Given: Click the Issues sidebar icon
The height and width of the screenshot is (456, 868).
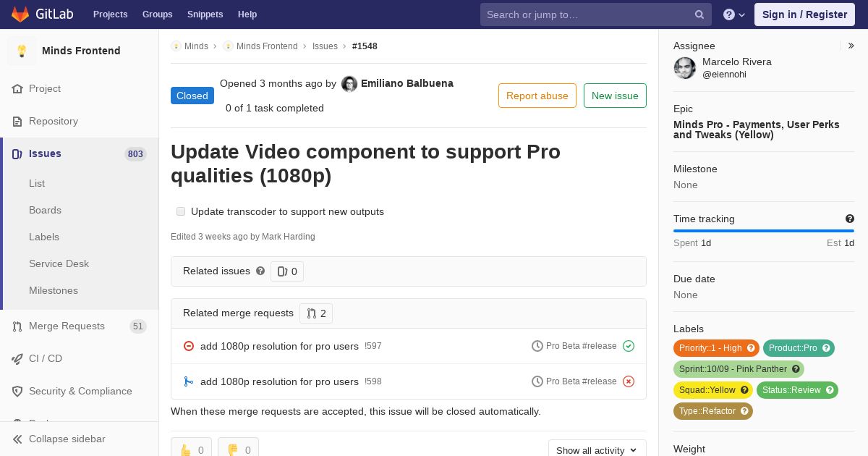Looking at the screenshot, I should 17,153.
